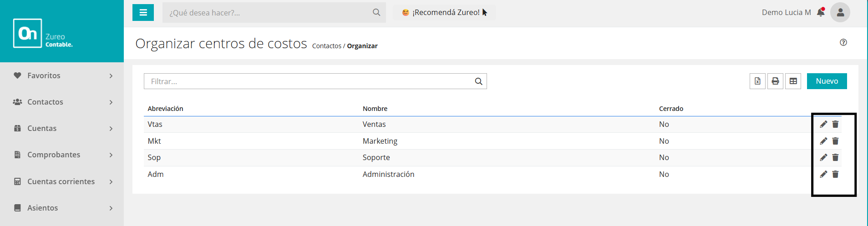The image size is (868, 226).
Task: Open the notifications bell
Action: point(821,12)
